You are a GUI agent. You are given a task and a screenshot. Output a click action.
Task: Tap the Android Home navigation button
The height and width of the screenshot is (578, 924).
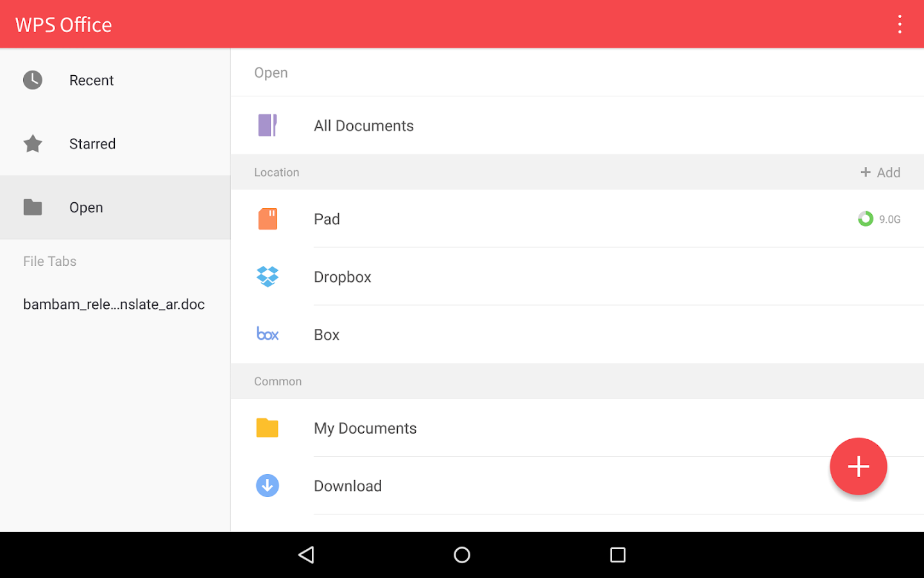click(x=462, y=555)
